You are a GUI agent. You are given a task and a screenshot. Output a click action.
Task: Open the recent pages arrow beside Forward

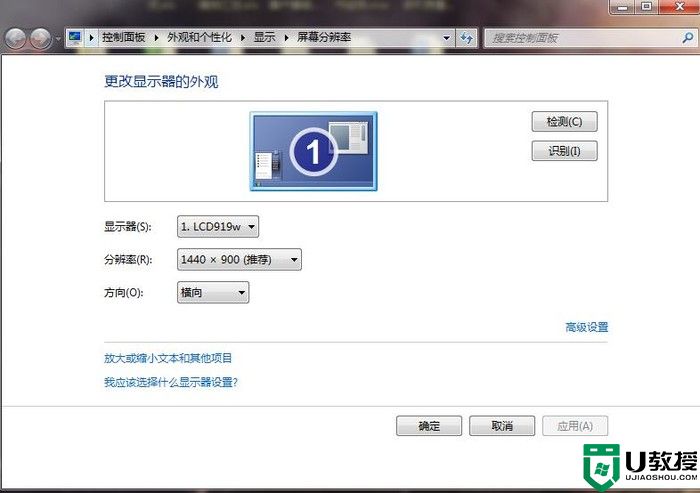pos(58,39)
